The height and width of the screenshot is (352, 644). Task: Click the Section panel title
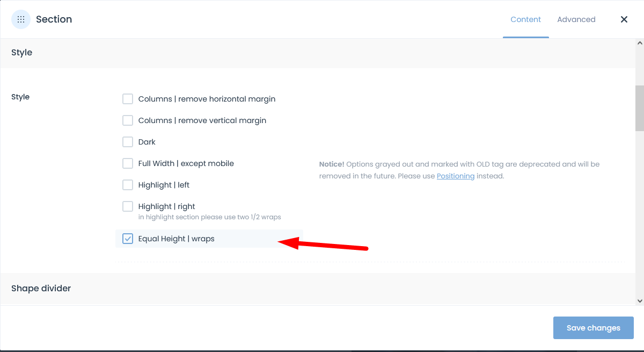pyautogui.click(x=54, y=19)
